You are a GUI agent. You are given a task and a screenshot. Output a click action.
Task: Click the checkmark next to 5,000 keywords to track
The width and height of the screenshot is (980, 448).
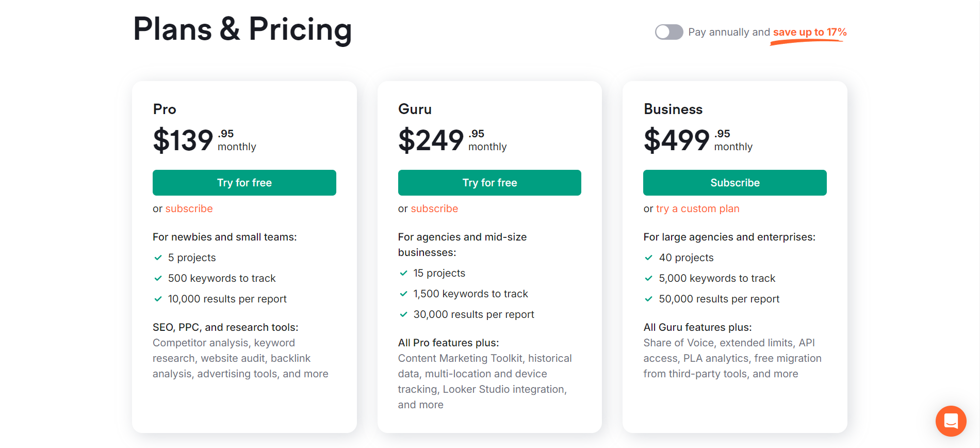648,278
